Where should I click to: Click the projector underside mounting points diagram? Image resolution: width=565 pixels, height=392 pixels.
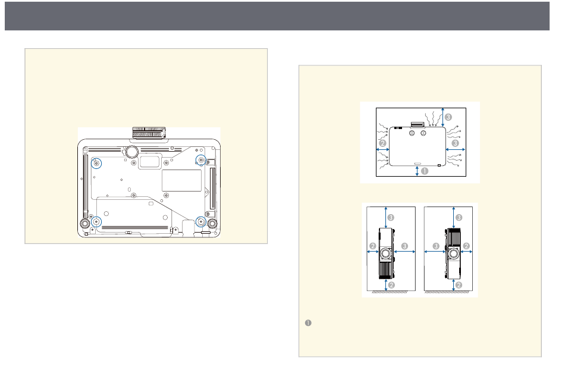coord(149,182)
